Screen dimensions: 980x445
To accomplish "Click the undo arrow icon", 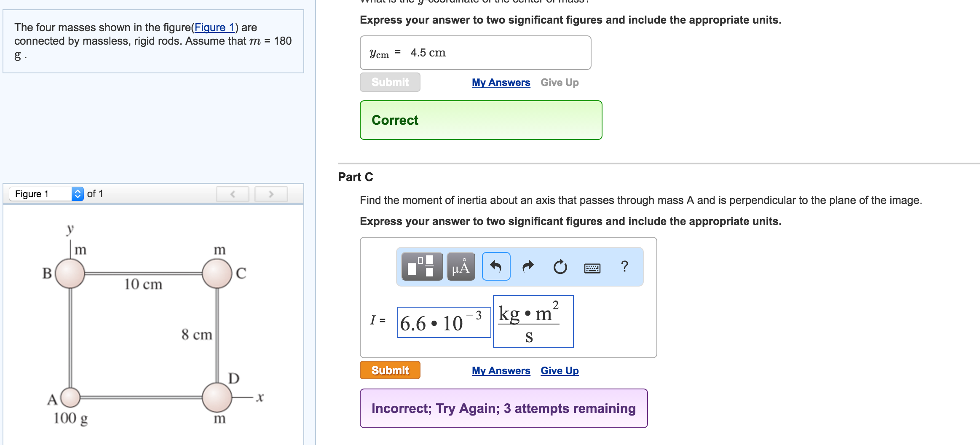I will (496, 266).
